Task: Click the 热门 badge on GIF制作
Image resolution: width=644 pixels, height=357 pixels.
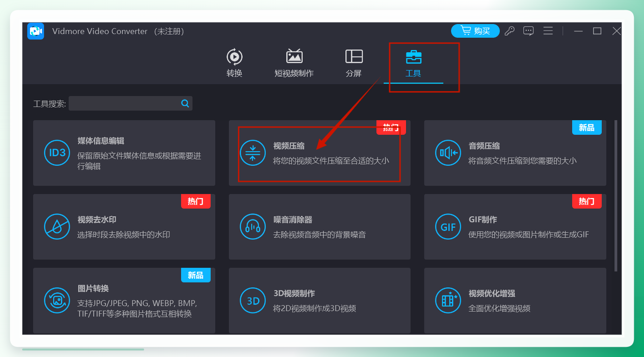Action: [587, 201]
